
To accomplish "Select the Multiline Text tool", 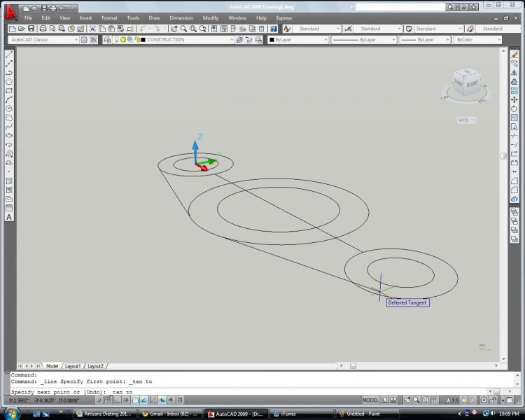I will click(9, 217).
